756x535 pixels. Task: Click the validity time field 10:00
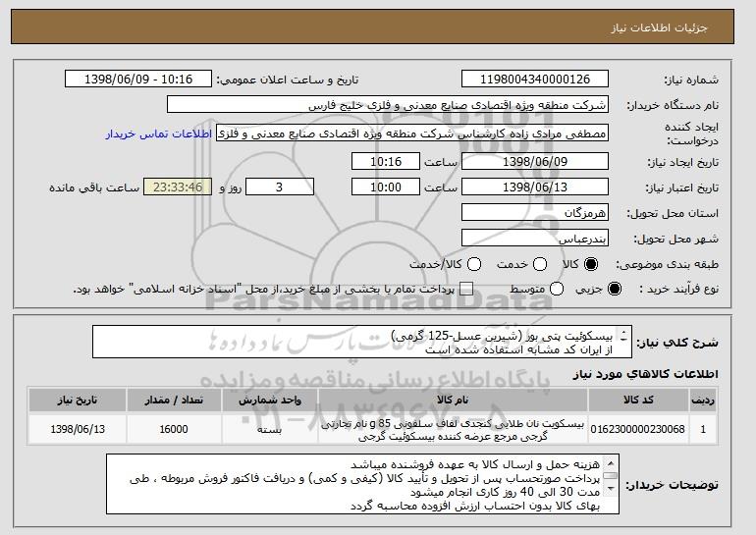[x=386, y=187]
